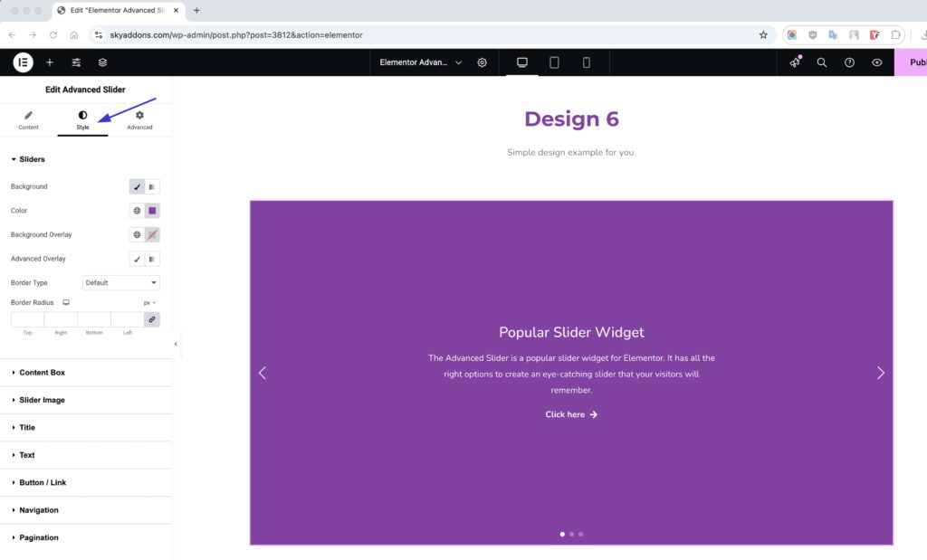Switch to the Style tab
Image resolution: width=927 pixels, height=560 pixels.
82,119
